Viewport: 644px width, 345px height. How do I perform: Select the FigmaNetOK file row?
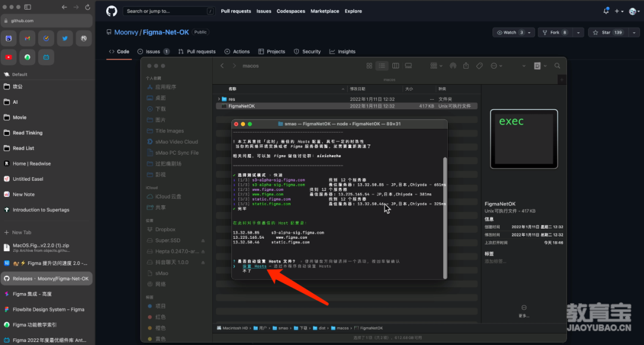(x=346, y=106)
